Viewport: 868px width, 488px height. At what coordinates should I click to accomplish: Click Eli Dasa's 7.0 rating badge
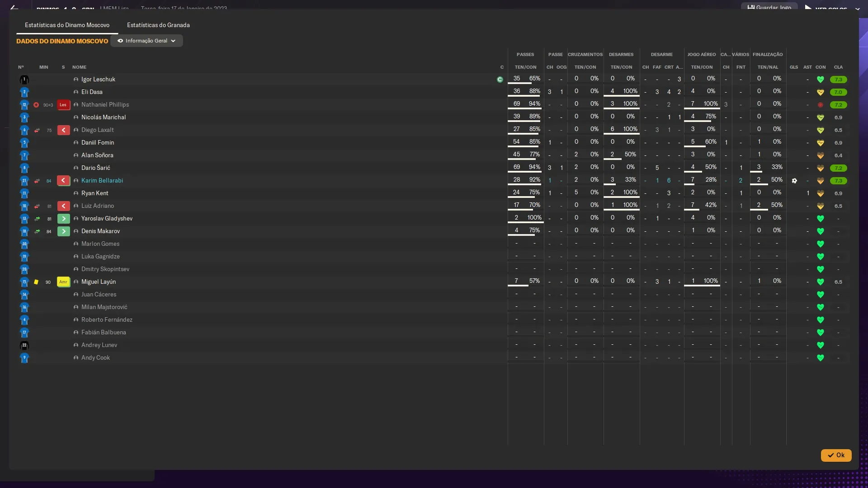838,92
